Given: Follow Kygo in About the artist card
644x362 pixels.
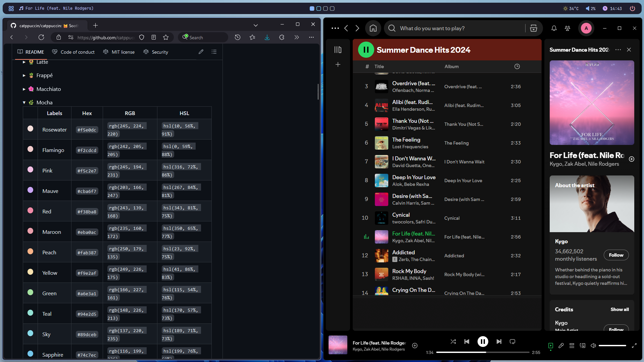Looking at the screenshot, I should (616, 255).
